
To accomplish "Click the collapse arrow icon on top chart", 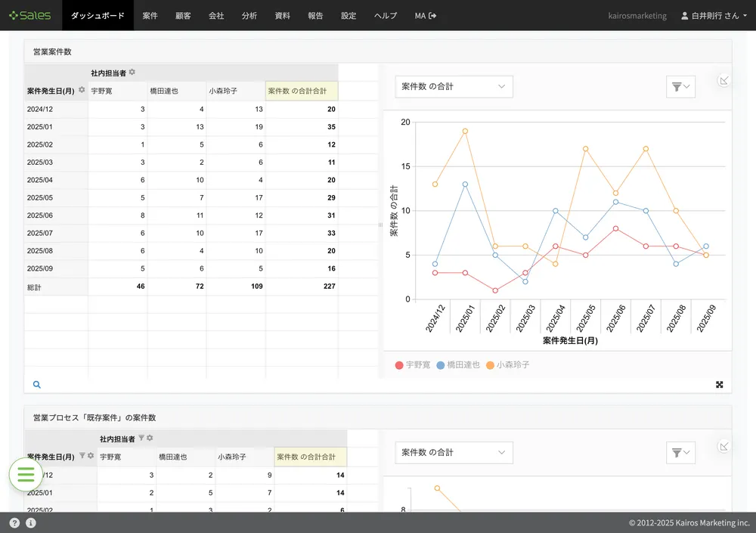I will [x=723, y=81].
